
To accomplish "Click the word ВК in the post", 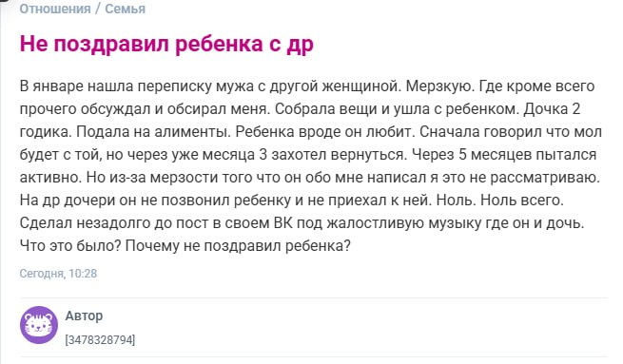I will pyautogui.click(x=283, y=223).
